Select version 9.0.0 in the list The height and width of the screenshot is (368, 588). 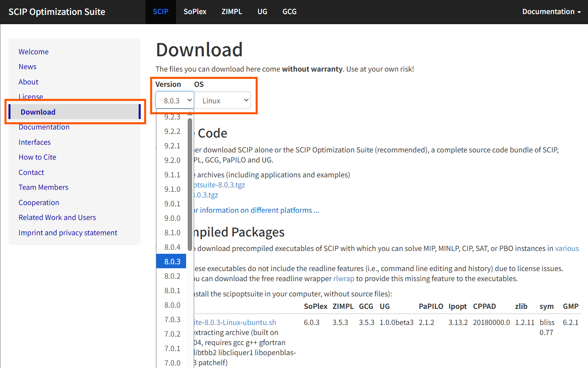pyautogui.click(x=172, y=218)
